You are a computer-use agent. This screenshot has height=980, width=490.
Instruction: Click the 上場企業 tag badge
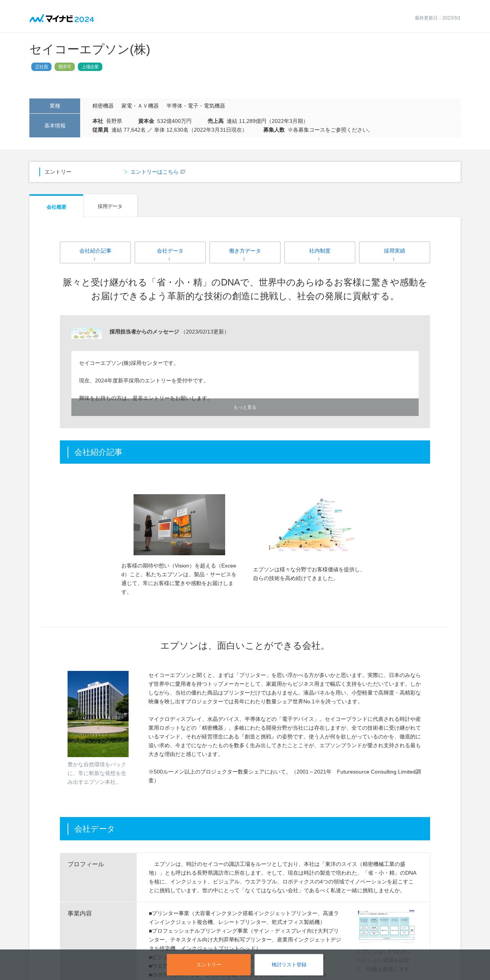(90, 67)
